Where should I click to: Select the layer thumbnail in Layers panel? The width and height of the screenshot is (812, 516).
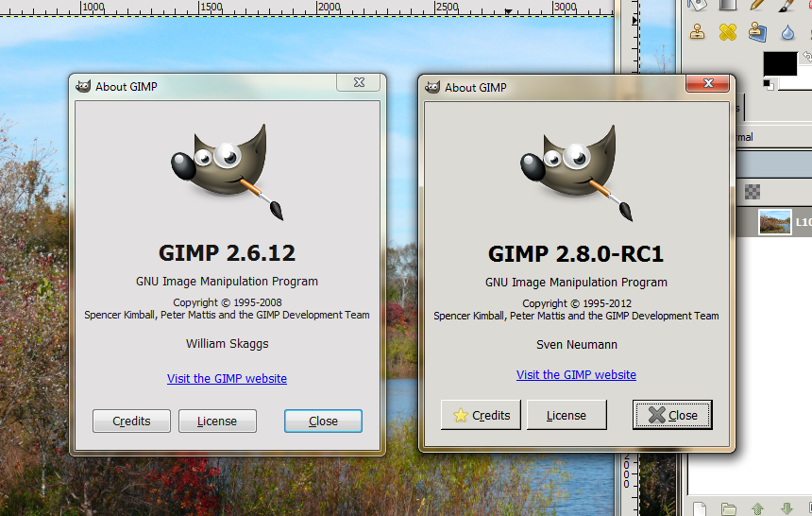tap(775, 221)
